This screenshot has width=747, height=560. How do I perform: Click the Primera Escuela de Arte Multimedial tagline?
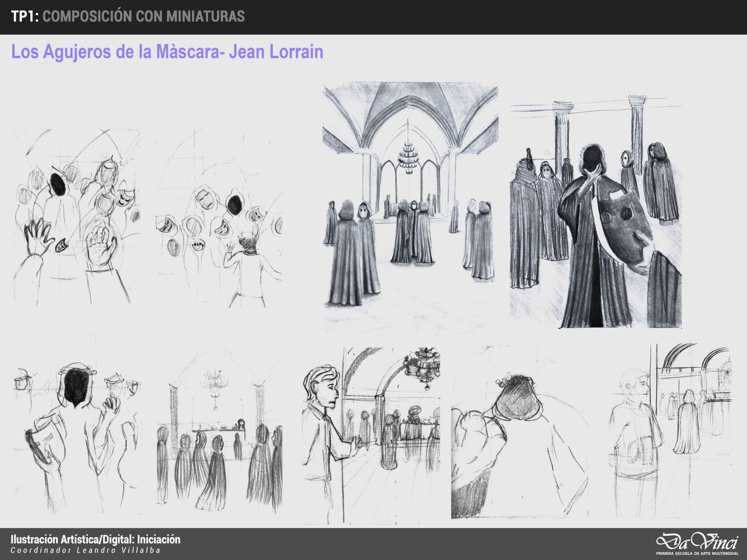tap(697, 554)
